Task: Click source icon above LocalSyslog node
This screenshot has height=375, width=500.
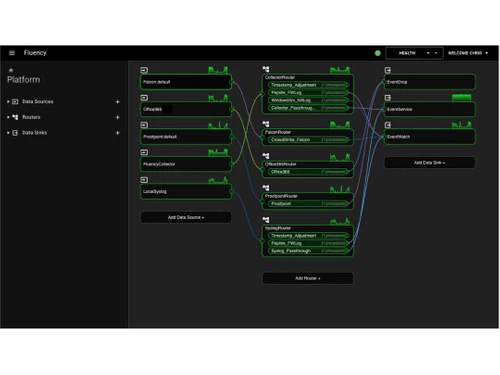Action: click(144, 180)
